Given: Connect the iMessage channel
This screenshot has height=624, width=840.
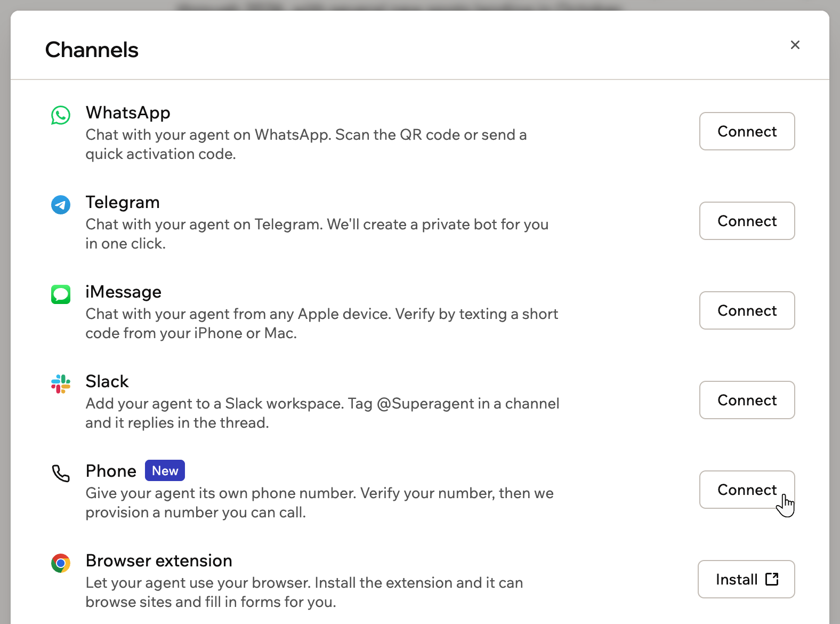Looking at the screenshot, I should click(747, 310).
